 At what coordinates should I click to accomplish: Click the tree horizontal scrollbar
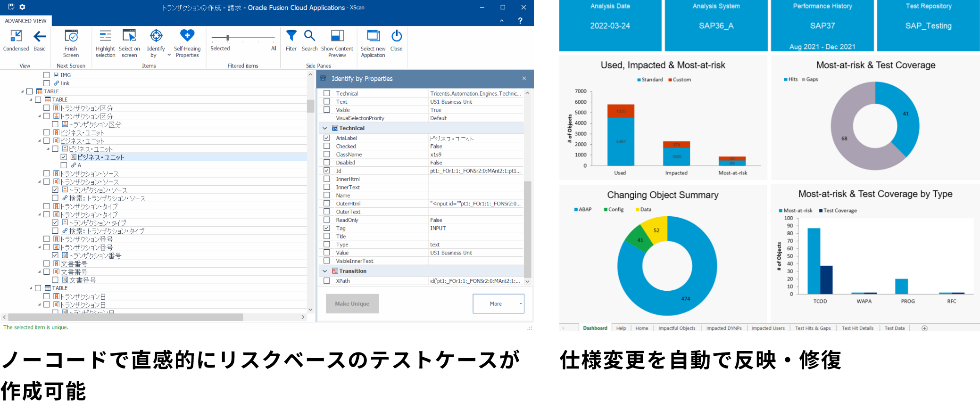[x=125, y=318]
